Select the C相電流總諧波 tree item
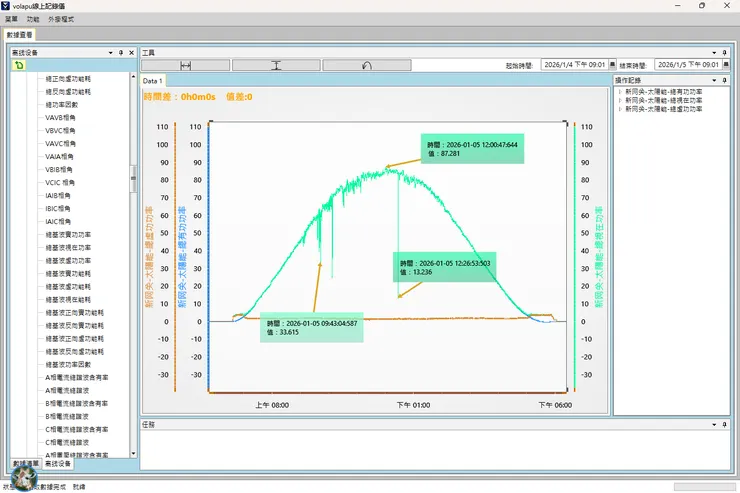Image resolution: width=740 pixels, height=493 pixels. click(67, 443)
